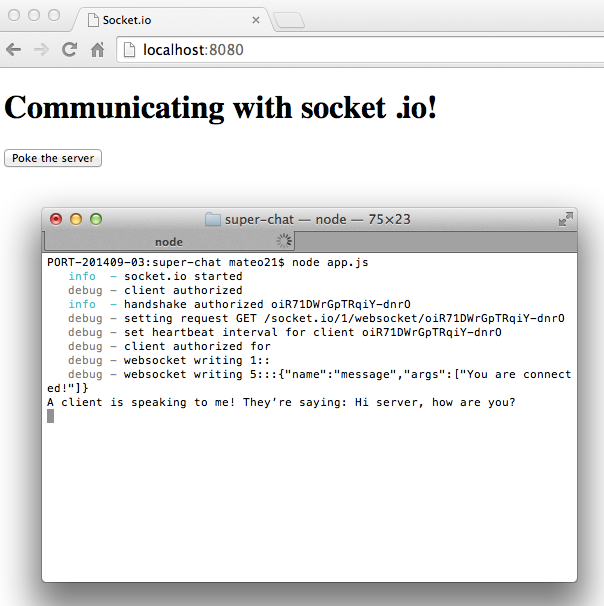Click the Socket.io tab page icon

coord(93,20)
